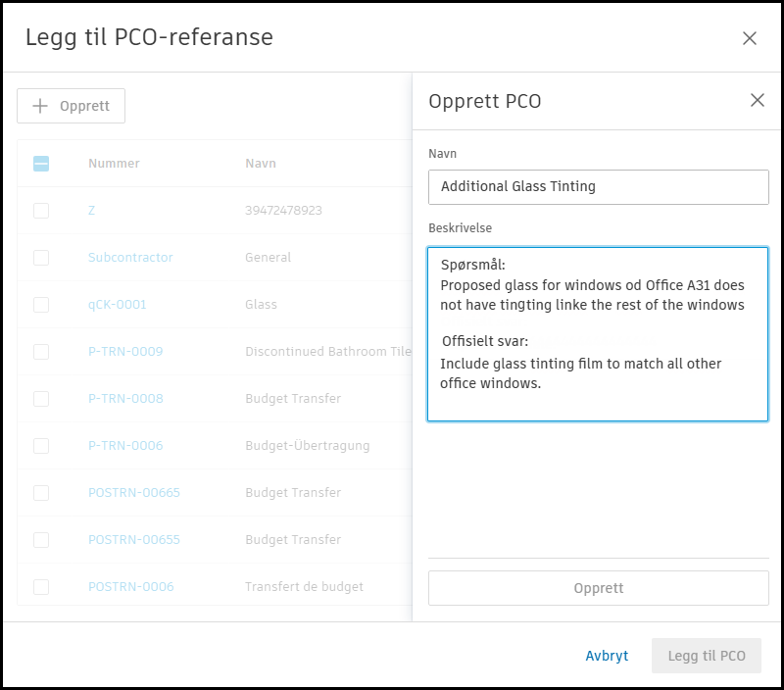Close the Opprett PCO panel

tap(757, 100)
